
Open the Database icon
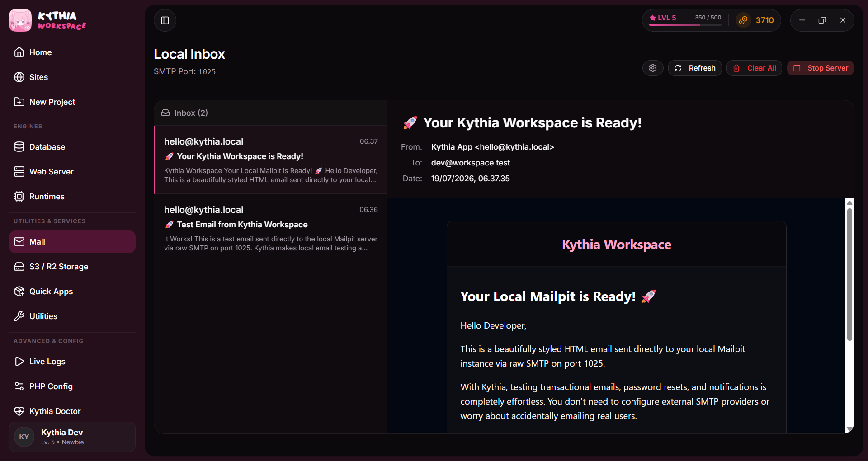pyautogui.click(x=19, y=146)
